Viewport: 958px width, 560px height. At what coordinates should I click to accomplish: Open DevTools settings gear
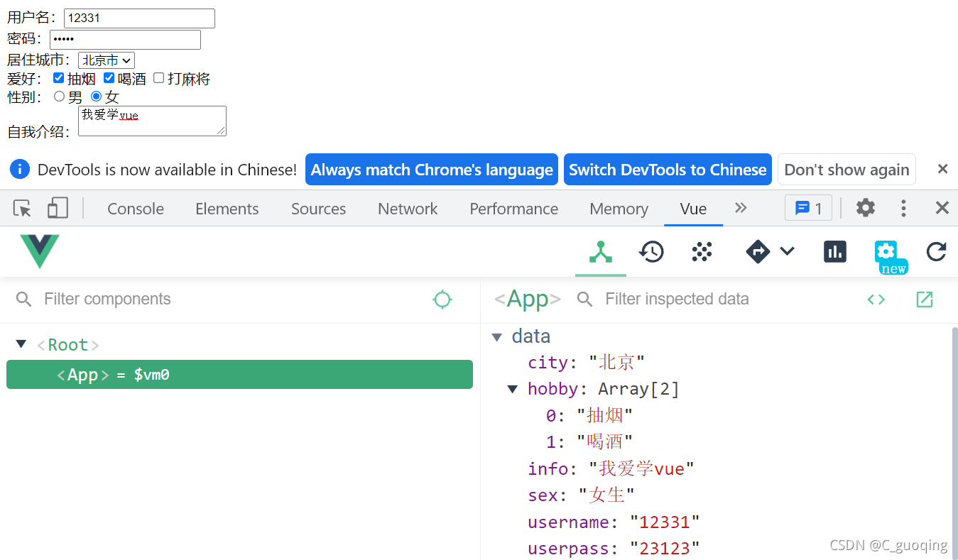pos(865,208)
